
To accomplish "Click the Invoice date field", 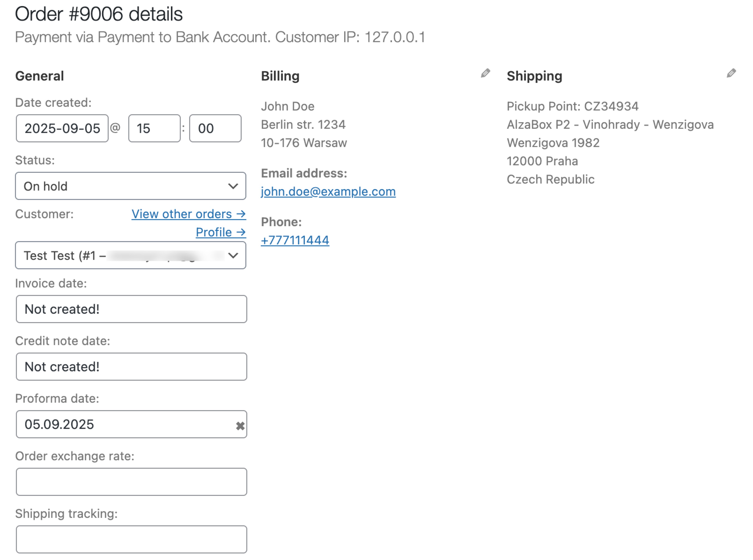I will (131, 309).
